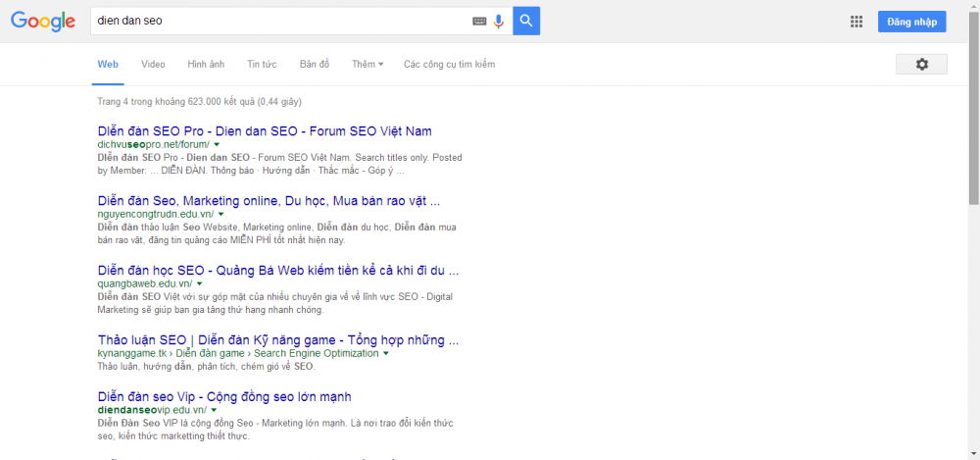Open Các công cụ tìm kiếm search tools

(x=450, y=65)
